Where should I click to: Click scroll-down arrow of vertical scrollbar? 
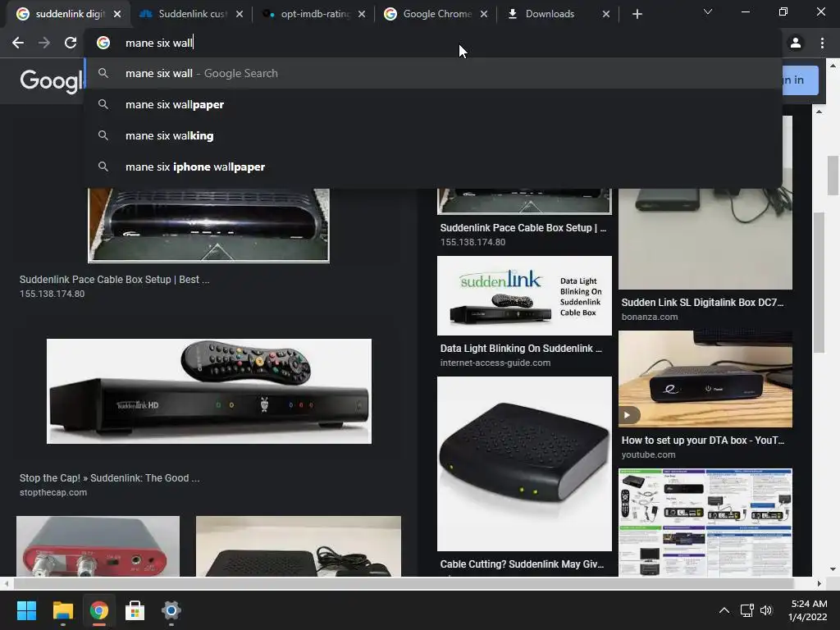pyautogui.click(x=833, y=569)
